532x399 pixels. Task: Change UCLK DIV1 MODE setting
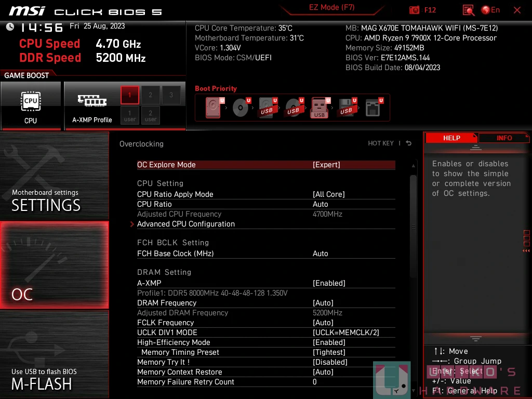point(266,332)
